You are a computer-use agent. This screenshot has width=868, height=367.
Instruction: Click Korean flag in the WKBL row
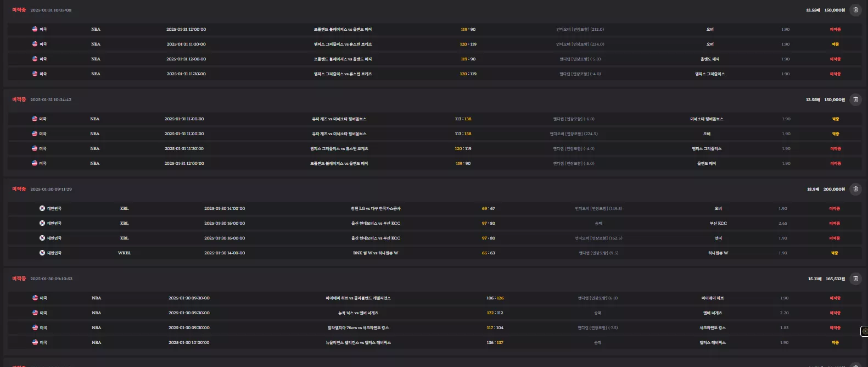(x=42, y=253)
